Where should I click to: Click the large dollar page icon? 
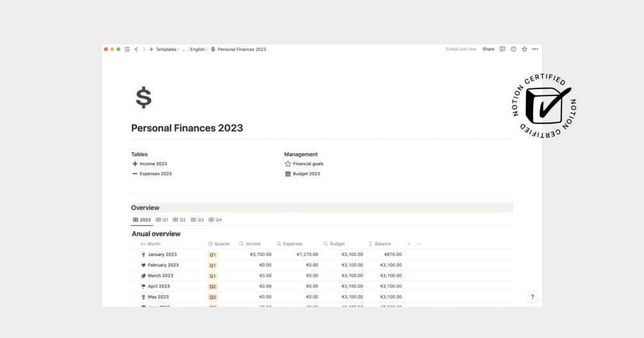144,97
